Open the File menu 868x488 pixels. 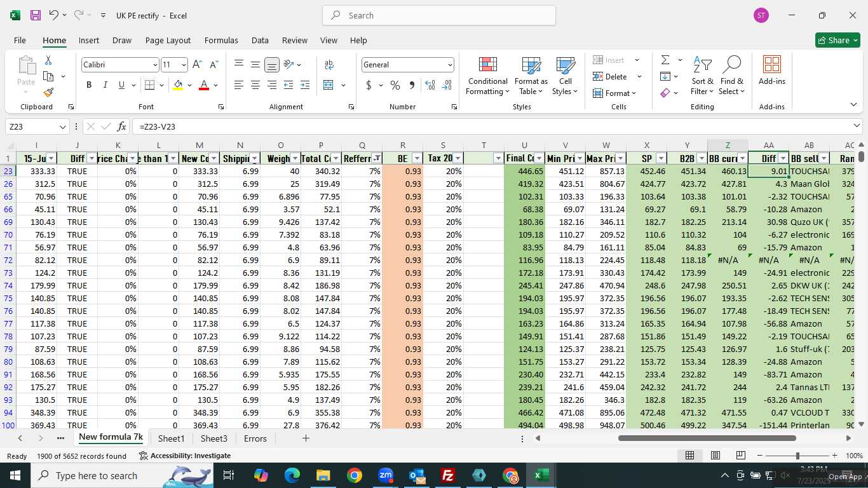[20, 40]
